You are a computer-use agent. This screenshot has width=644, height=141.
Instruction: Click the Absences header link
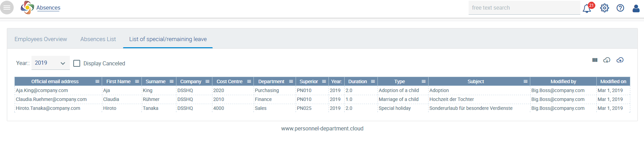click(48, 8)
